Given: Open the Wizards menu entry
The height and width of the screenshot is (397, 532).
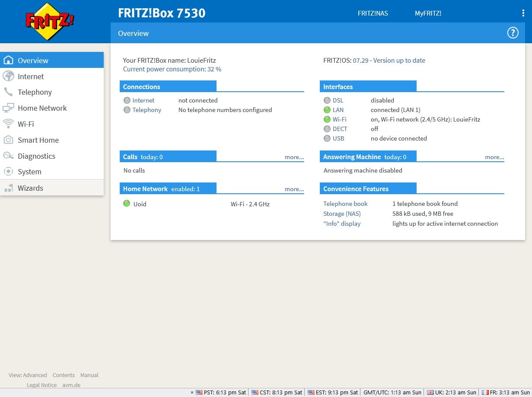Looking at the screenshot, I should 30,188.
